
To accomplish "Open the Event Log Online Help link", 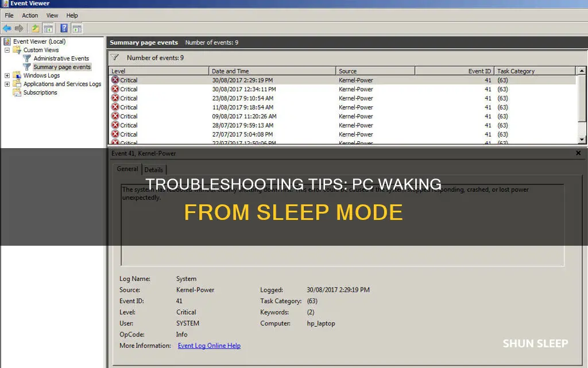I will (x=209, y=346).
